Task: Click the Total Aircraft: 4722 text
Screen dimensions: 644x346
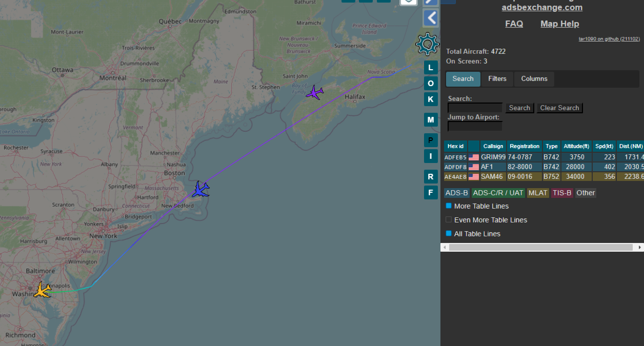Action: coord(476,52)
